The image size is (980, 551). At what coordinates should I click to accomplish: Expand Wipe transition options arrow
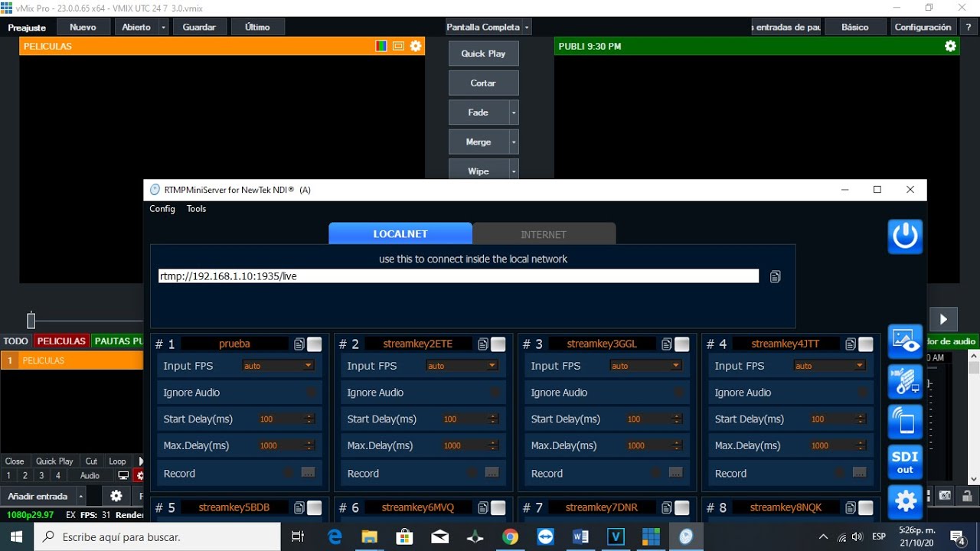pyautogui.click(x=514, y=171)
